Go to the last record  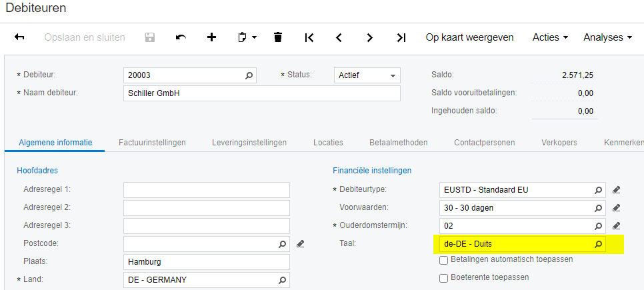click(x=401, y=37)
